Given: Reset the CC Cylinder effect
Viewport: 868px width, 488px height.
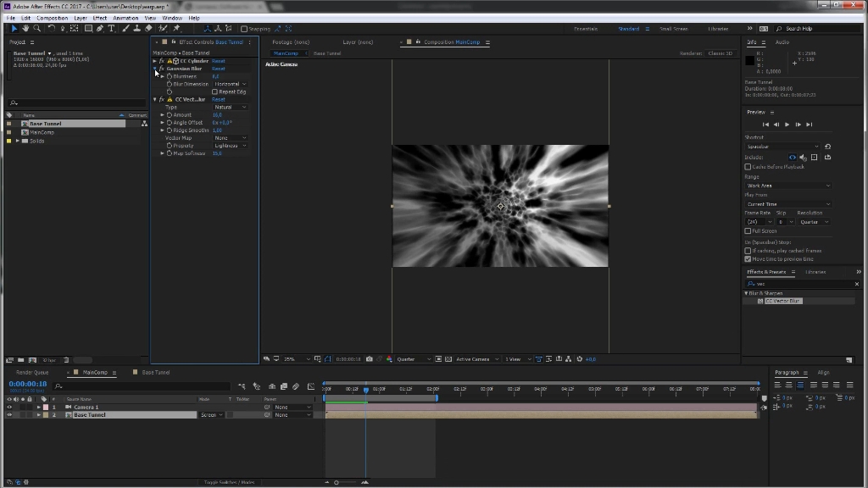Looking at the screenshot, I should 218,61.
